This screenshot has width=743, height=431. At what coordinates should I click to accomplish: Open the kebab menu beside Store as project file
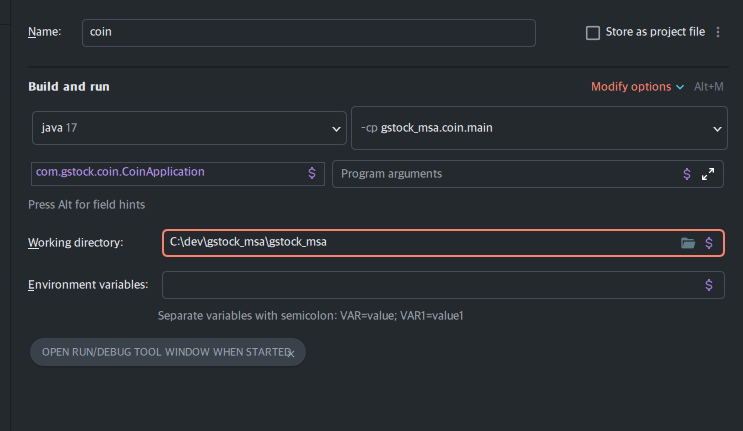[x=718, y=32]
